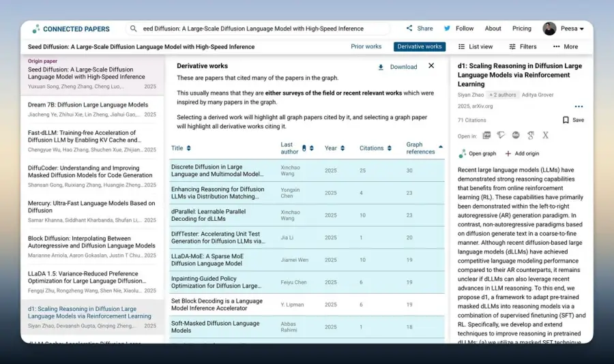Click the Connected Papers logo
Image resolution: width=614 pixels, height=364 pixels.
point(71,29)
